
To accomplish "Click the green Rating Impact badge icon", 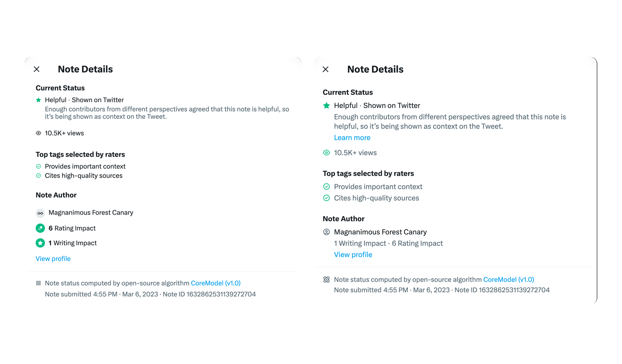I will click(40, 228).
